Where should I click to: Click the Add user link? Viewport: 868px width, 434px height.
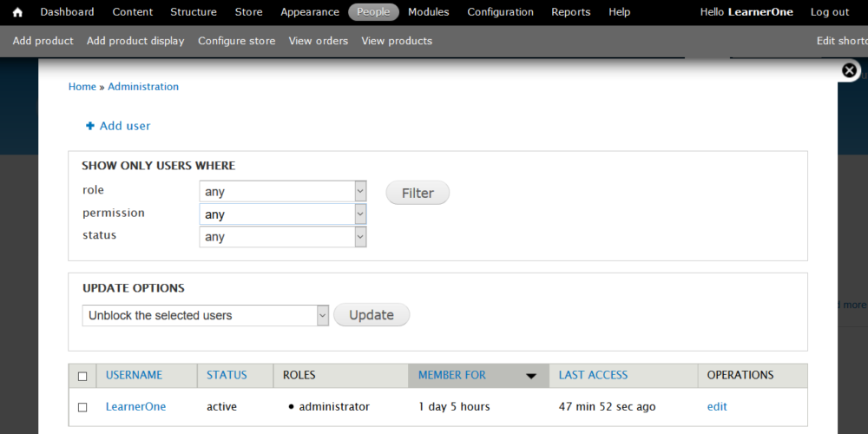pyautogui.click(x=125, y=126)
